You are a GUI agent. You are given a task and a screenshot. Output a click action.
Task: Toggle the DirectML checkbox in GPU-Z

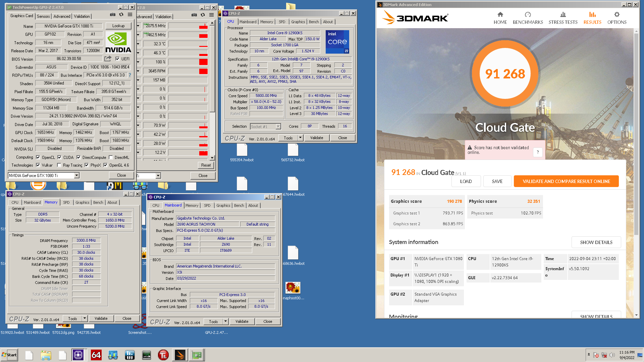click(111, 157)
